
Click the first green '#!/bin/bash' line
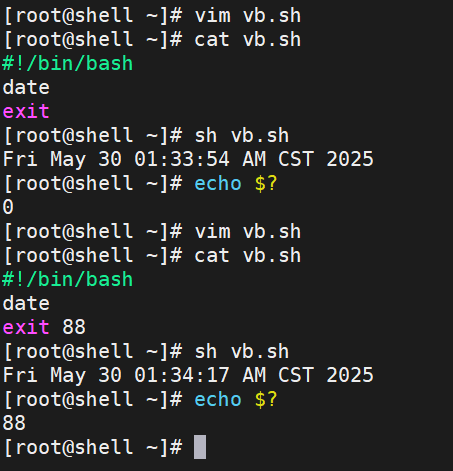(68, 64)
